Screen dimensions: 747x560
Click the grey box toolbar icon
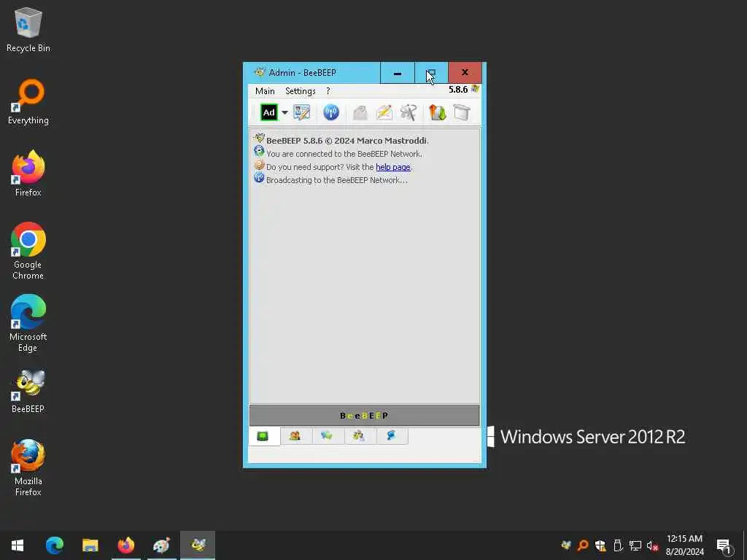tap(462, 113)
